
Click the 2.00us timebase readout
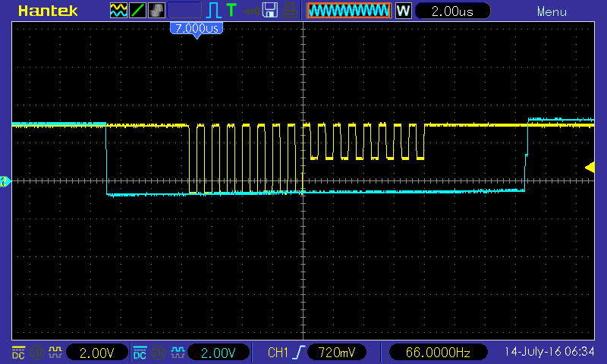point(452,11)
